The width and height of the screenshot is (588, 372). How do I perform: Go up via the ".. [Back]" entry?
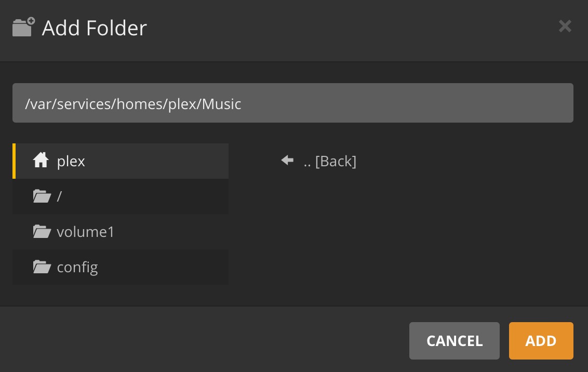[330, 161]
